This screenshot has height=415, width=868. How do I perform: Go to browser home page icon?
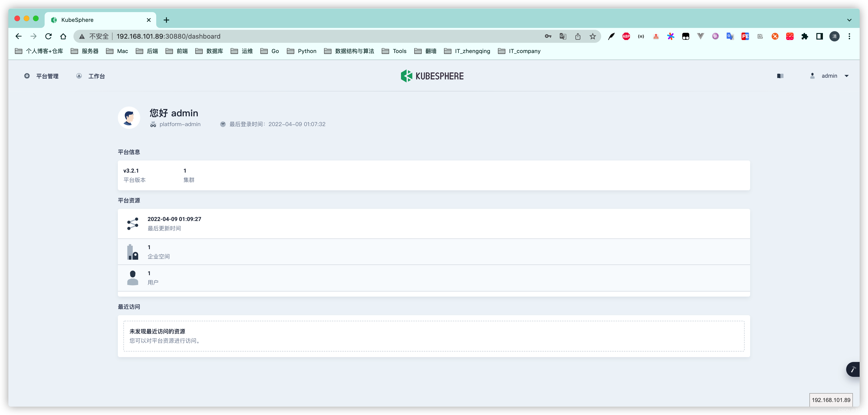pyautogui.click(x=63, y=37)
